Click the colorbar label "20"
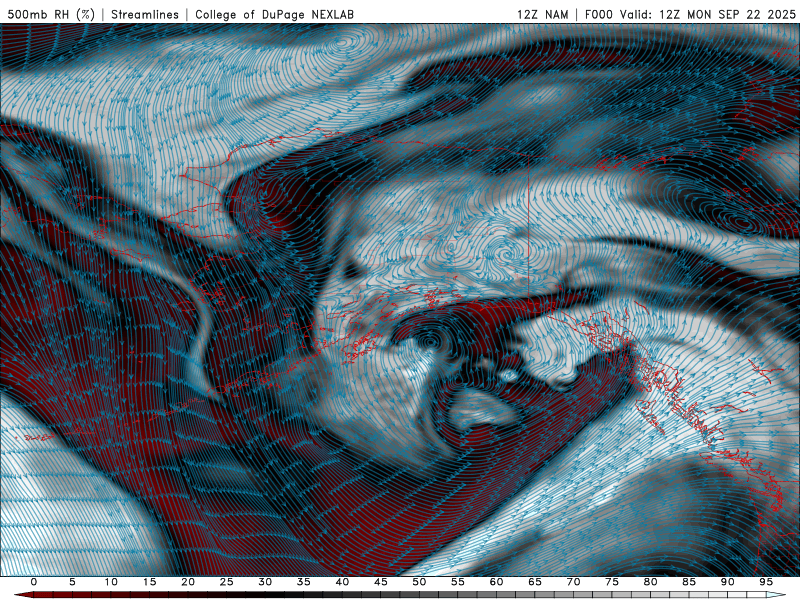 (x=188, y=582)
